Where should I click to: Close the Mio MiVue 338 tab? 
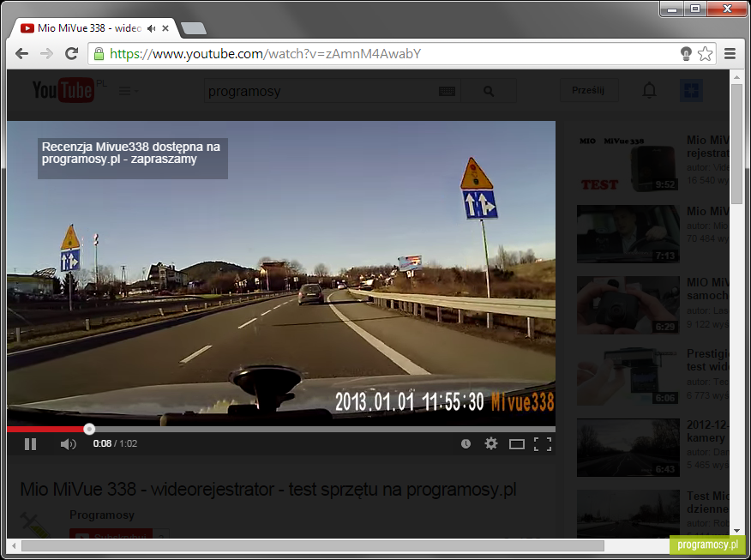pyautogui.click(x=165, y=28)
